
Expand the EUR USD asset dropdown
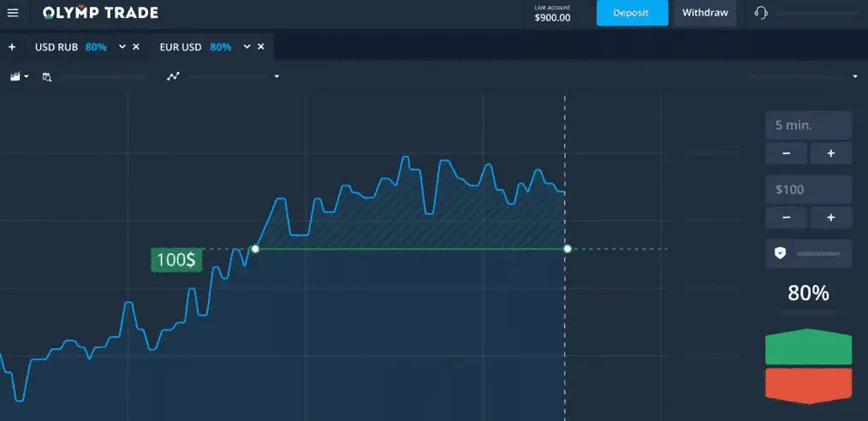(x=247, y=47)
